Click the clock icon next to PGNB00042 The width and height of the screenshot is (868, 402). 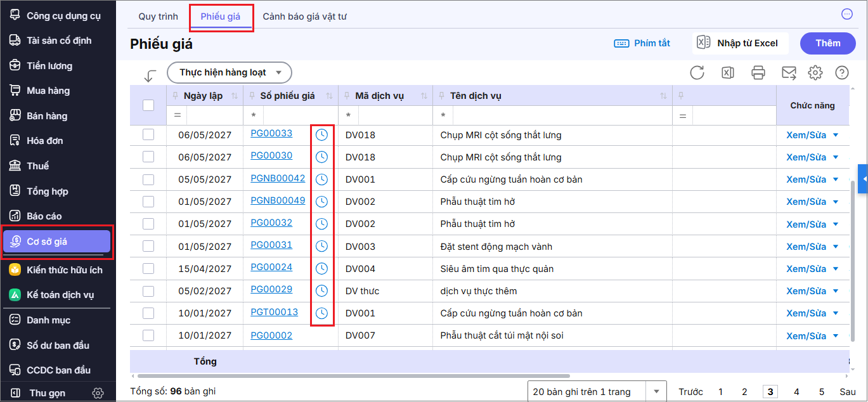click(x=322, y=179)
